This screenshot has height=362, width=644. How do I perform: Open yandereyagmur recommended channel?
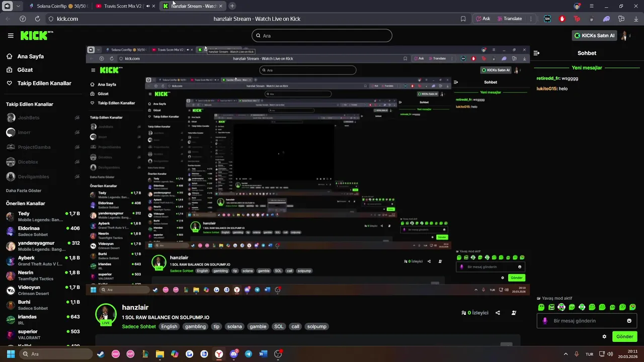(x=43, y=246)
